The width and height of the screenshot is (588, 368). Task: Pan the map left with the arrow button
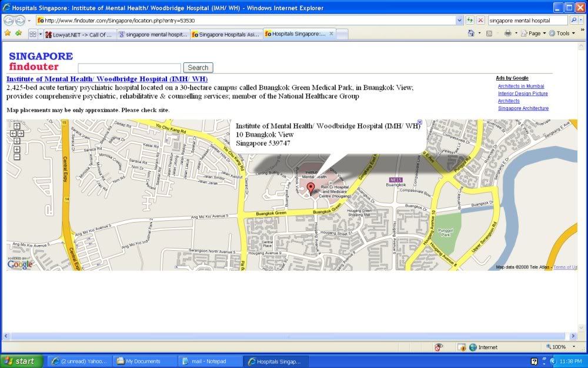[13, 134]
